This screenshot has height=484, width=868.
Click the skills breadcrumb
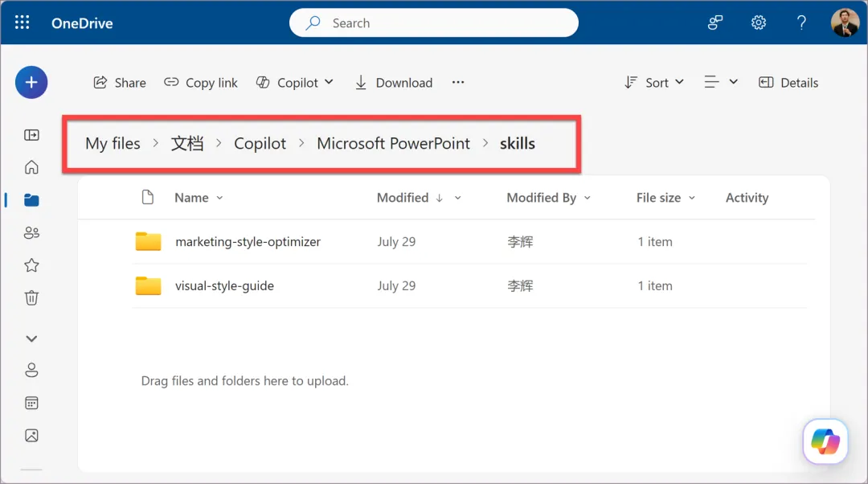click(518, 143)
